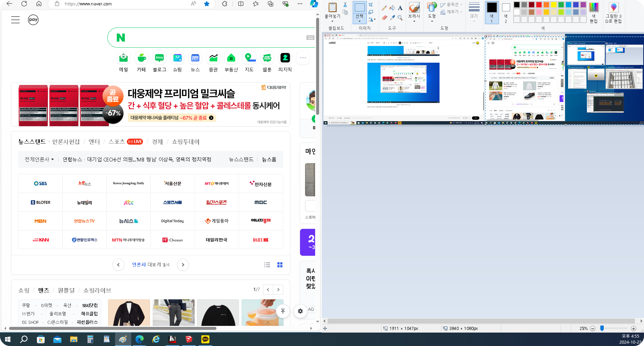Switch news stand to list view
Image resolution: width=644 pixels, height=346 pixels.
tap(267, 265)
